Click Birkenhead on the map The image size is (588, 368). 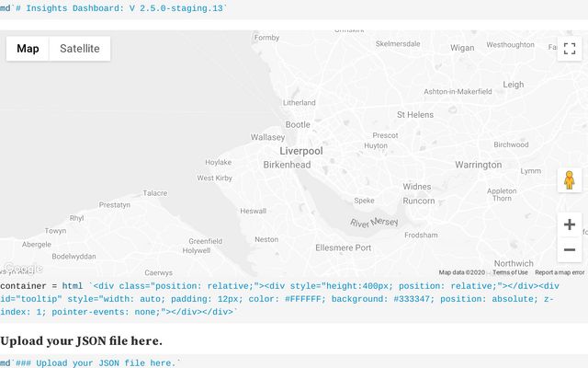287,166
